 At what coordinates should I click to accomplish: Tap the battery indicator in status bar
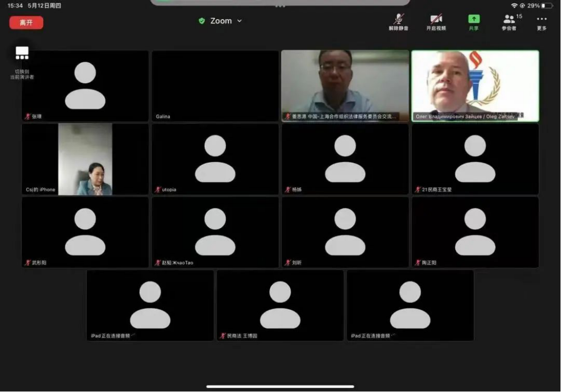pos(547,6)
